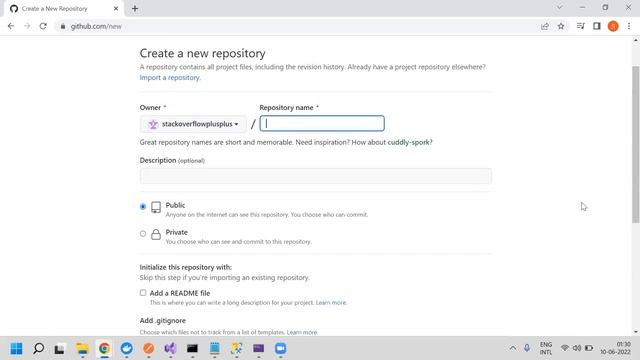Open taskbar Search
This screenshot has height=360, width=640.
[38, 349]
